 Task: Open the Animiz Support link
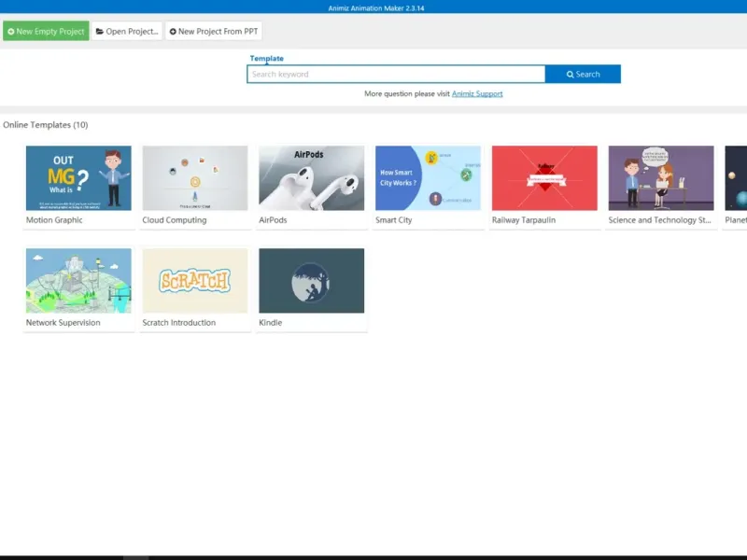477,94
